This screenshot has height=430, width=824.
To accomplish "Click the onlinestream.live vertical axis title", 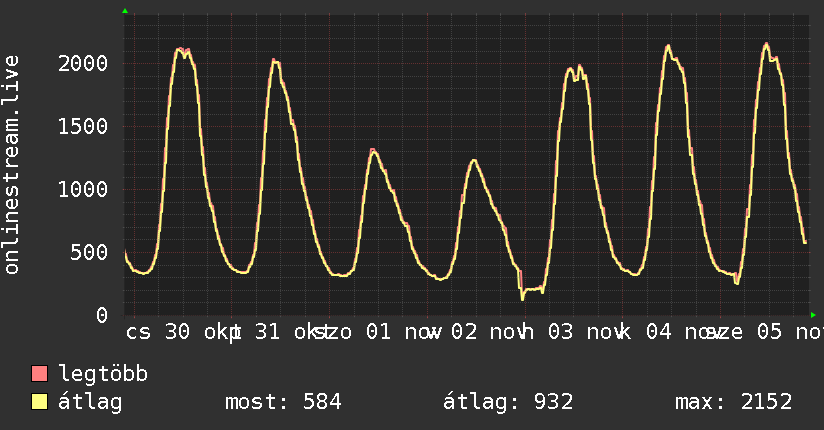I will pyautogui.click(x=11, y=165).
